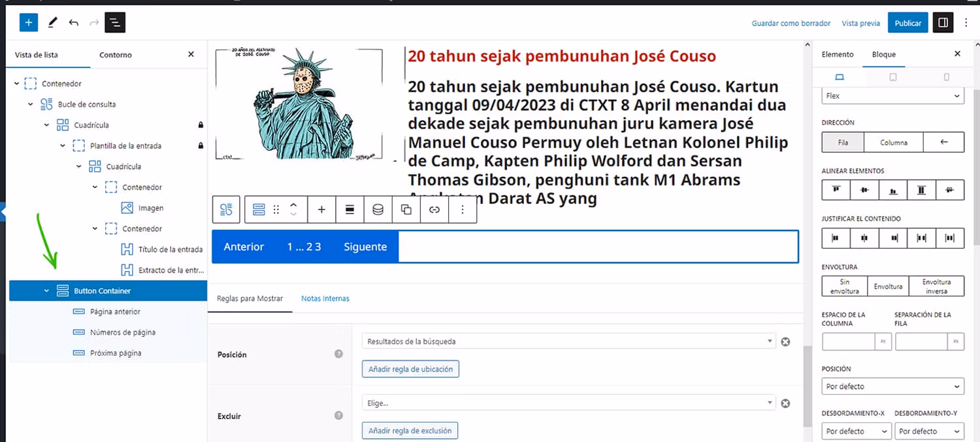The height and width of the screenshot is (442, 980).
Task: Close the block settings sidebar
Action: tap(957, 54)
